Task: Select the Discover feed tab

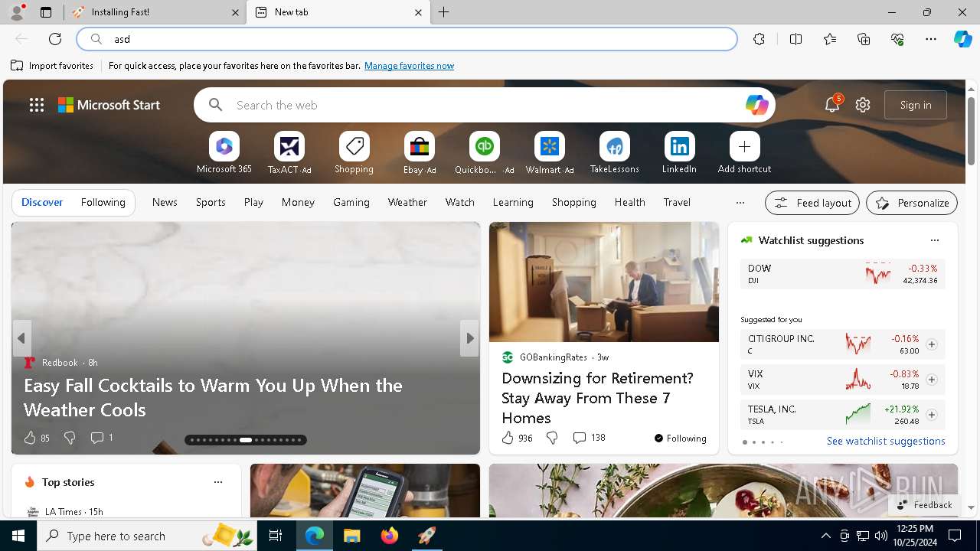Action: 42,202
